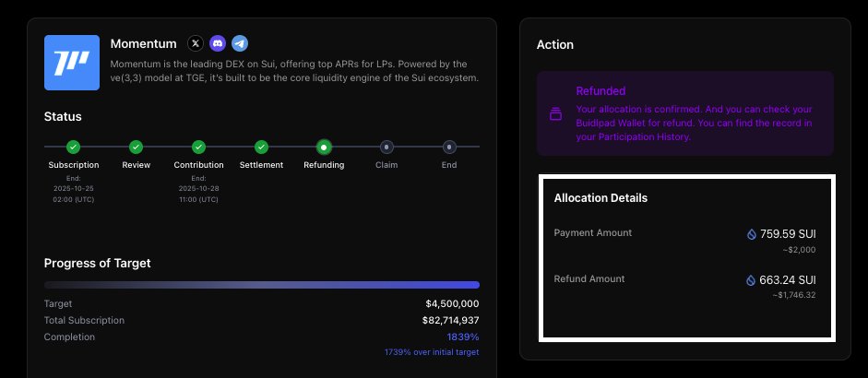Click the Total Subscription amount $82,714,937
This screenshot has height=378, width=868.
[450, 321]
